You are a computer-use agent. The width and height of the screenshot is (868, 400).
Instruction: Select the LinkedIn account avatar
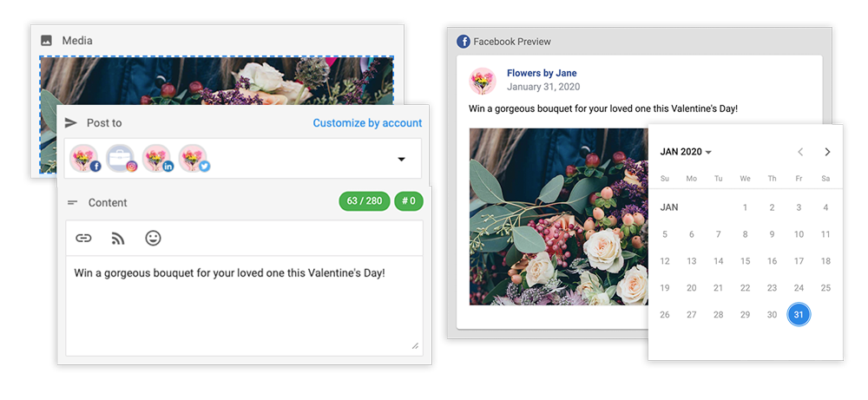pos(157,159)
